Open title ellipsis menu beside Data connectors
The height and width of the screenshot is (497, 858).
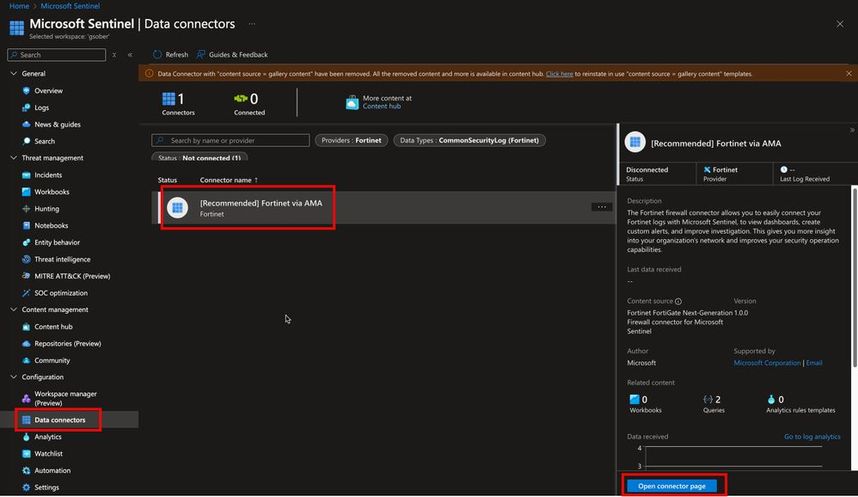click(x=252, y=24)
